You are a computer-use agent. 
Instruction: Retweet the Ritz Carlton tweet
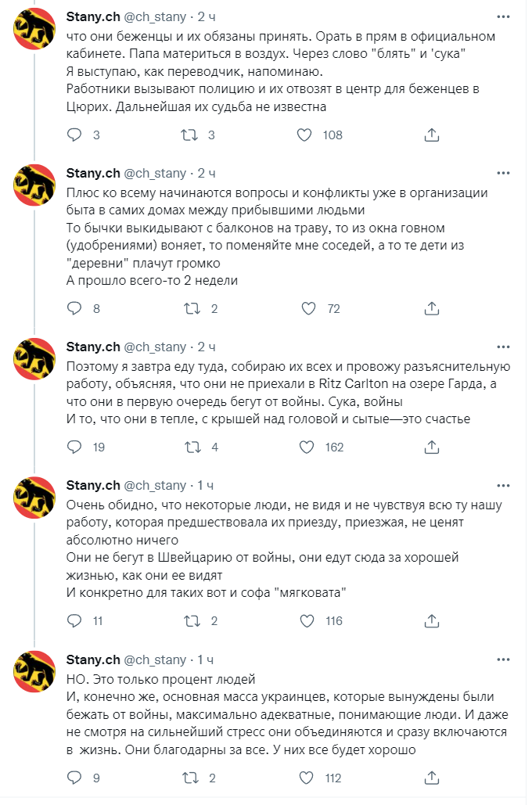click(189, 447)
